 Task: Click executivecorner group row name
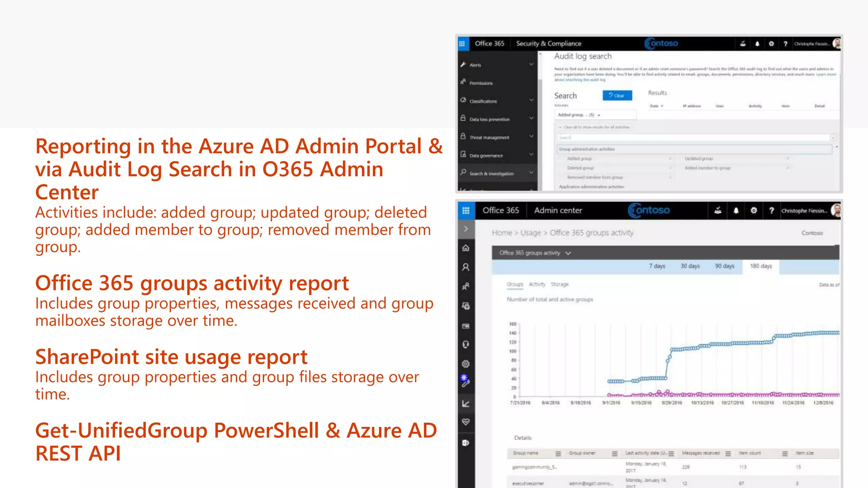tap(528, 483)
